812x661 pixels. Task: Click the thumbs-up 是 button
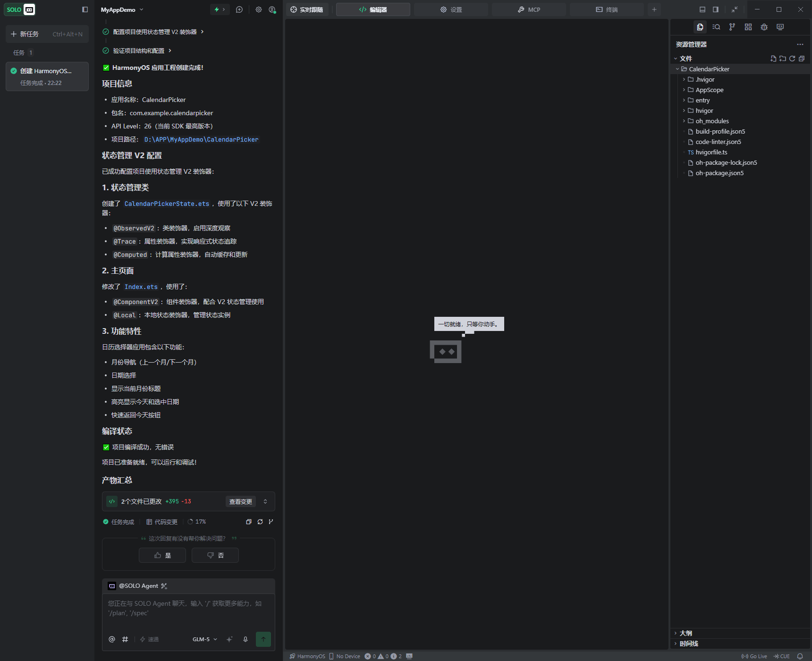click(x=162, y=555)
